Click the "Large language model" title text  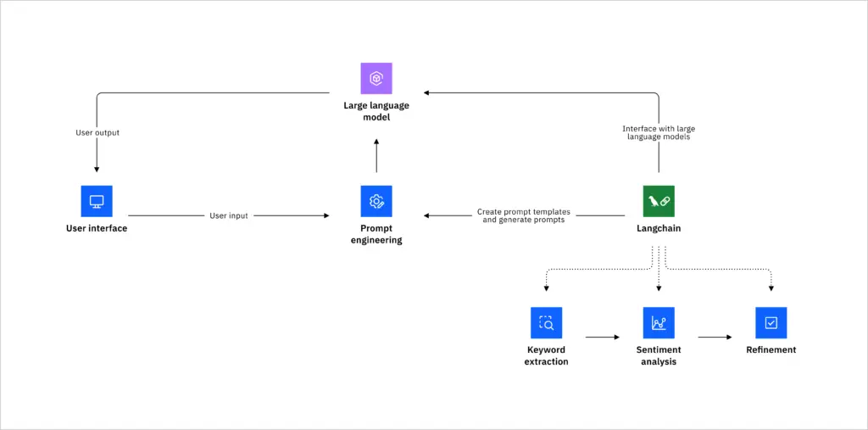[x=376, y=111]
